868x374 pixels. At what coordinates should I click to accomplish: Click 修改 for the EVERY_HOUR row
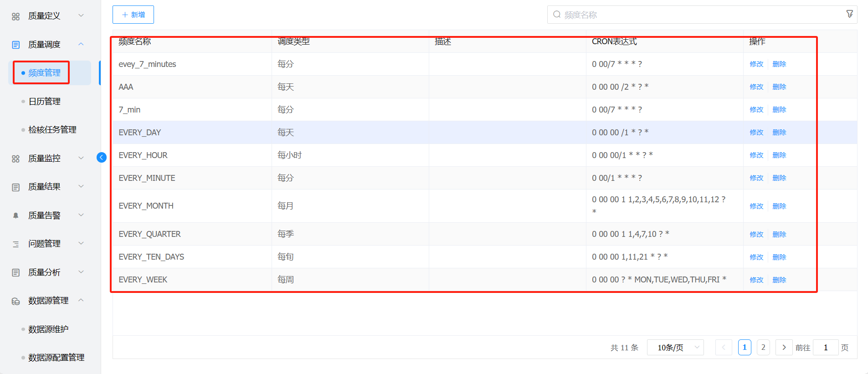[x=756, y=155]
